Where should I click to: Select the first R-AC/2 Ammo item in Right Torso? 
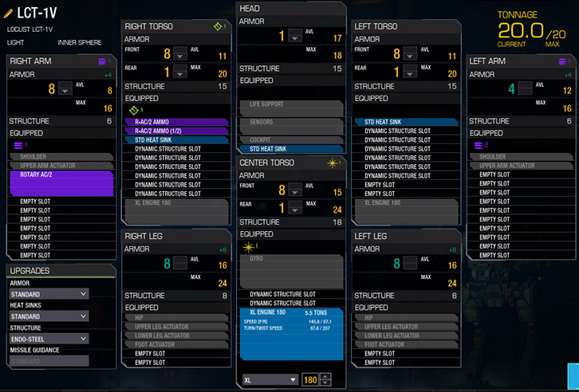176,122
